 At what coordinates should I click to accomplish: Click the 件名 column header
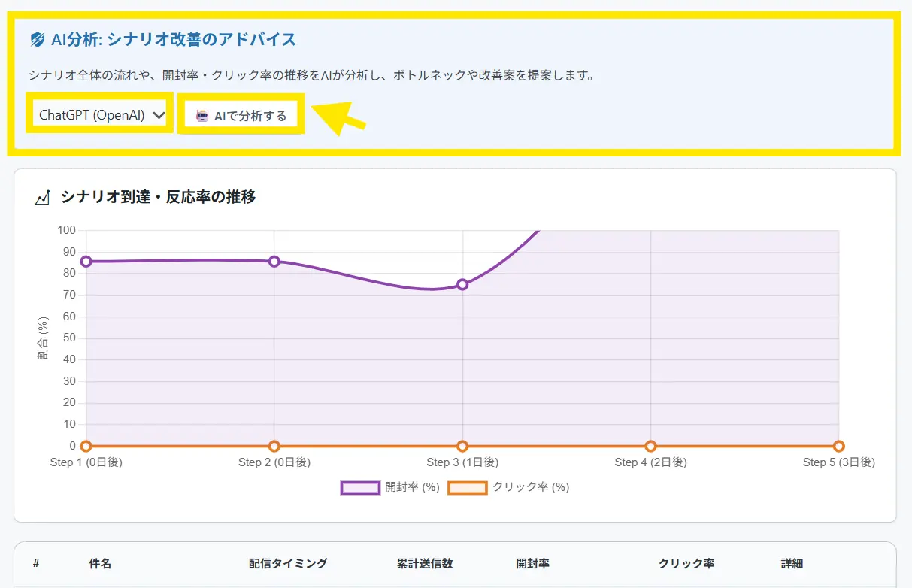pyautogui.click(x=100, y=563)
